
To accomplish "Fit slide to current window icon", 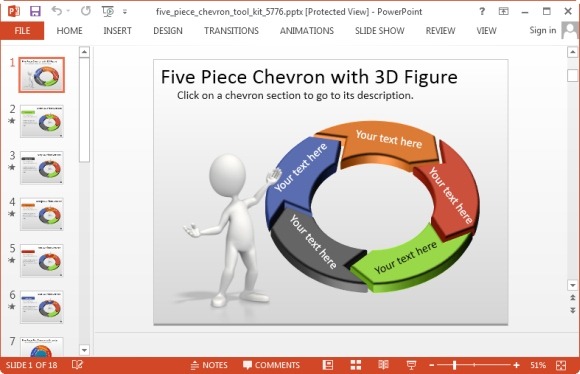I will pyautogui.click(x=561, y=365).
